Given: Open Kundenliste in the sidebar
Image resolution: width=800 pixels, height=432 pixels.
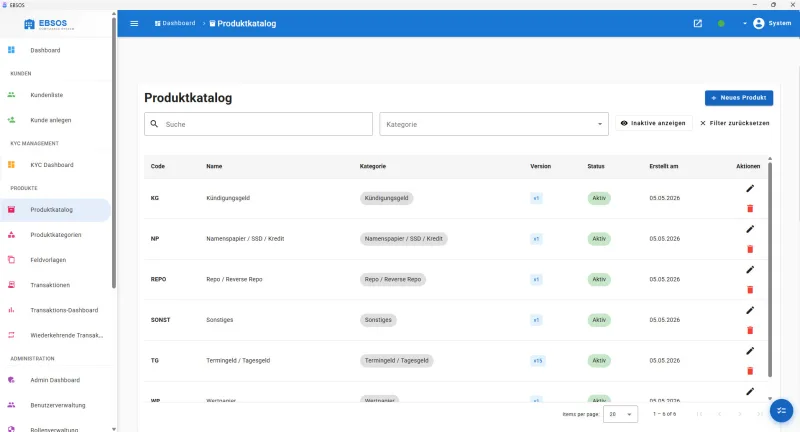Looking at the screenshot, I should click(x=55, y=95).
